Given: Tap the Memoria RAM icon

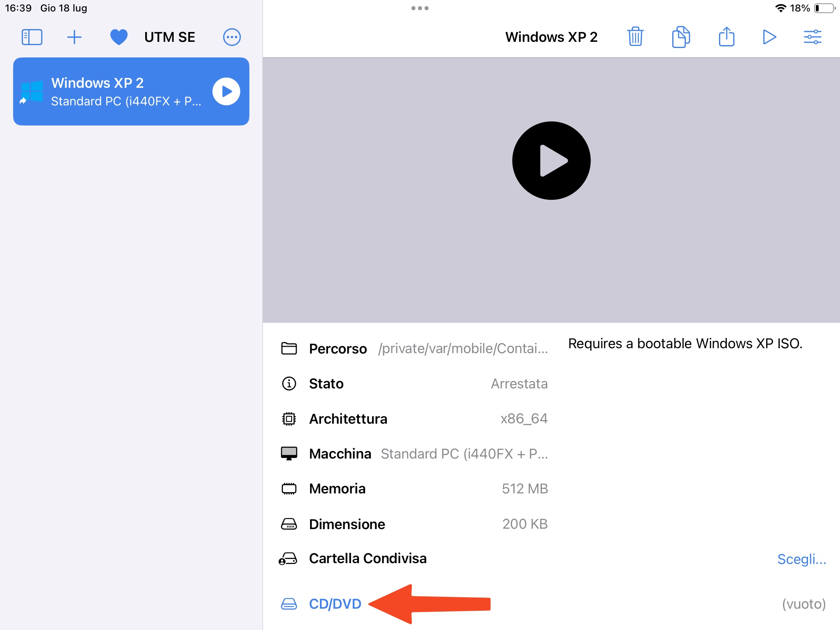Looking at the screenshot, I should tap(289, 488).
